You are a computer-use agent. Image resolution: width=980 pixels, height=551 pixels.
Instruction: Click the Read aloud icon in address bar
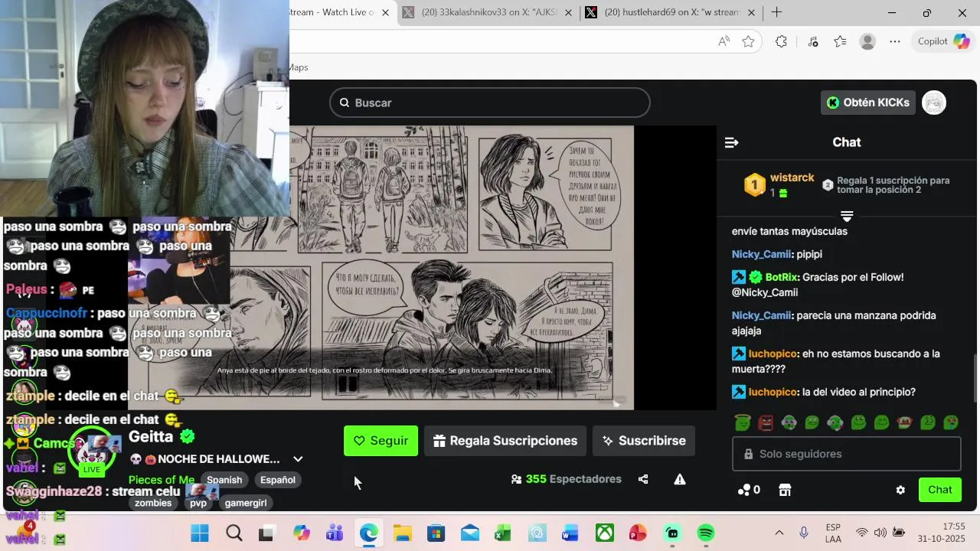[x=724, y=41]
